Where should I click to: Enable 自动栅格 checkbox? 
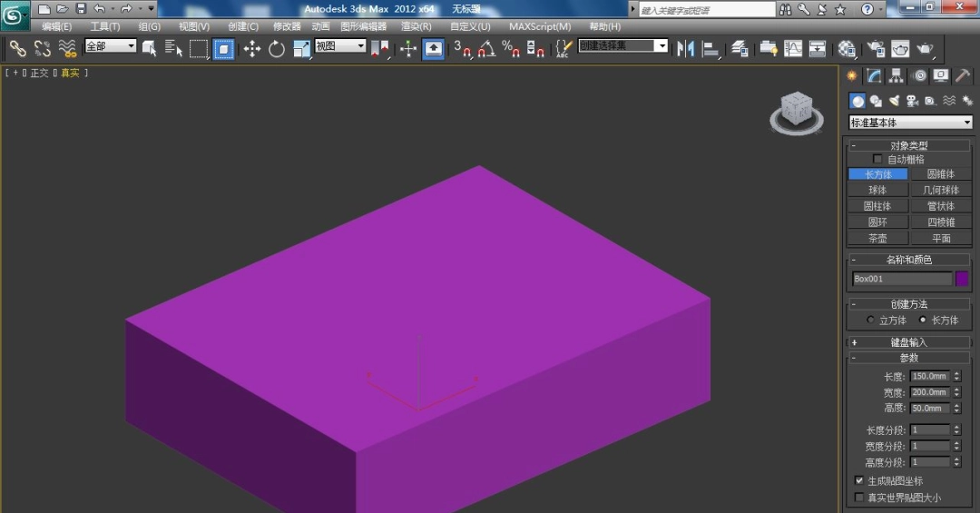877,160
